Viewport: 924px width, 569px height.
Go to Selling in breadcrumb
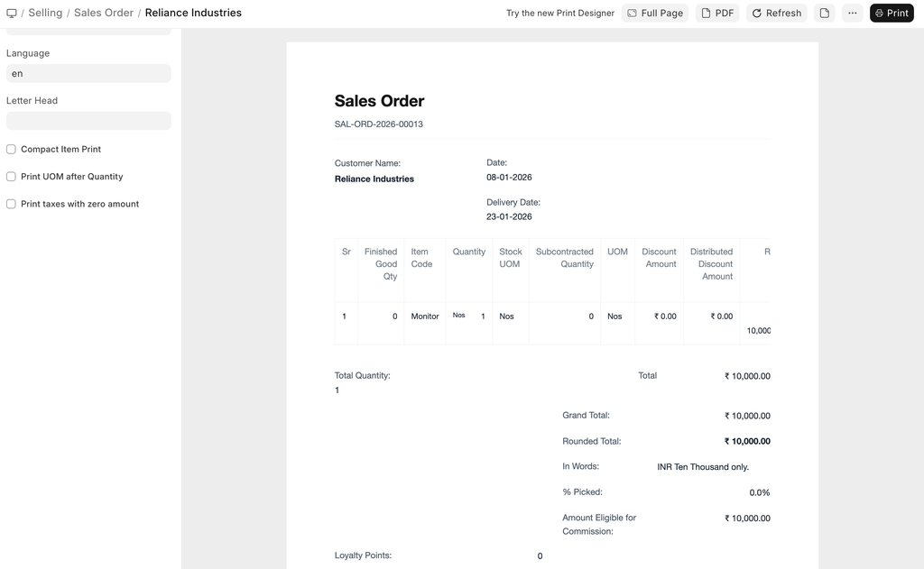[x=45, y=14]
